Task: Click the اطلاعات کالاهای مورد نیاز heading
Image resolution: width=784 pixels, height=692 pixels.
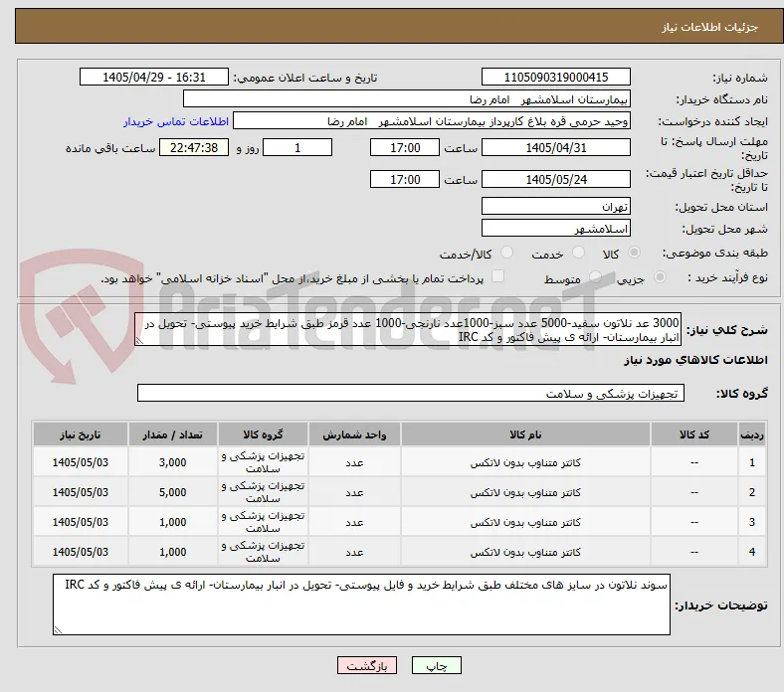Action: click(695, 360)
